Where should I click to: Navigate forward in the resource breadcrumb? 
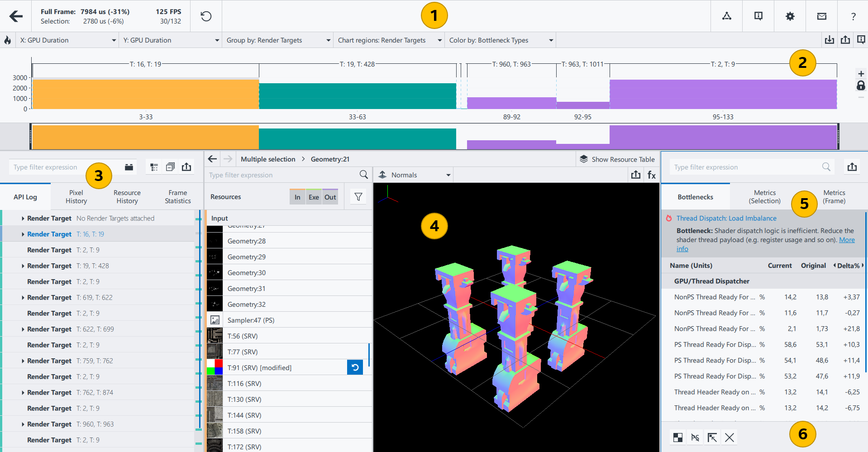click(228, 159)
